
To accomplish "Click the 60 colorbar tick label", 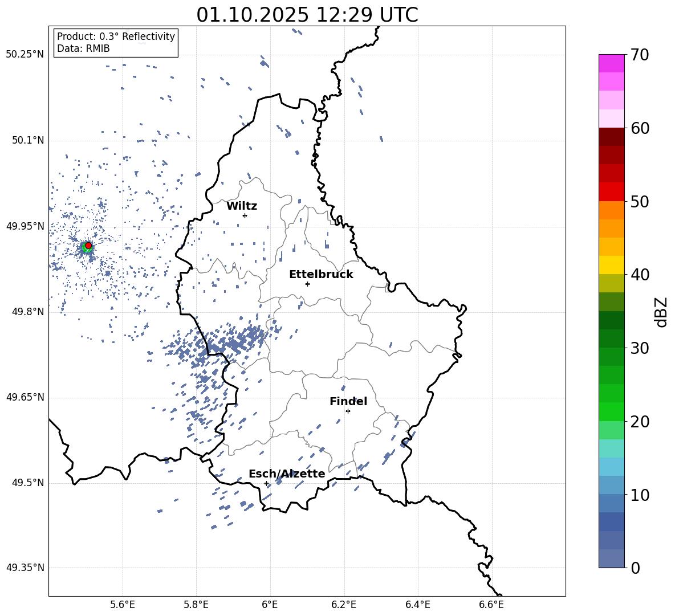I will 640,128.
